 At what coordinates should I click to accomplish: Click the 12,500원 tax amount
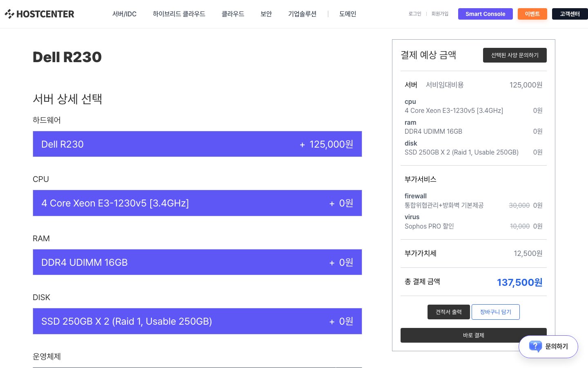tap(528, 254)
